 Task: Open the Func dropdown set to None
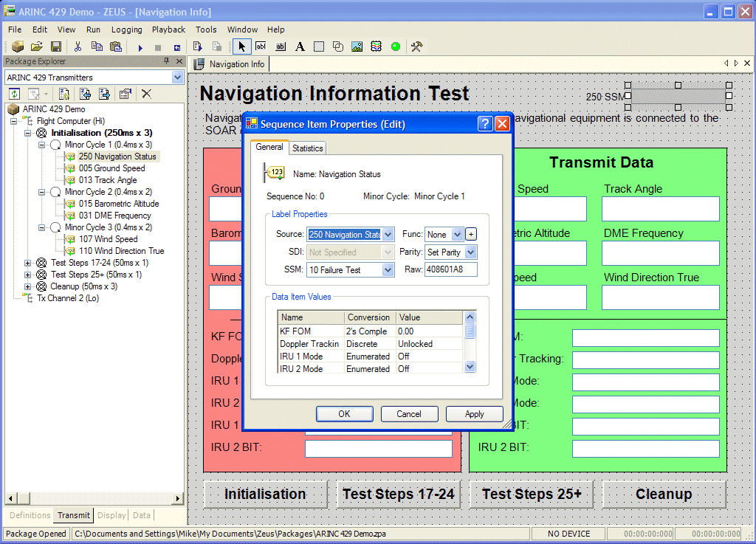(x=457, y=235)
